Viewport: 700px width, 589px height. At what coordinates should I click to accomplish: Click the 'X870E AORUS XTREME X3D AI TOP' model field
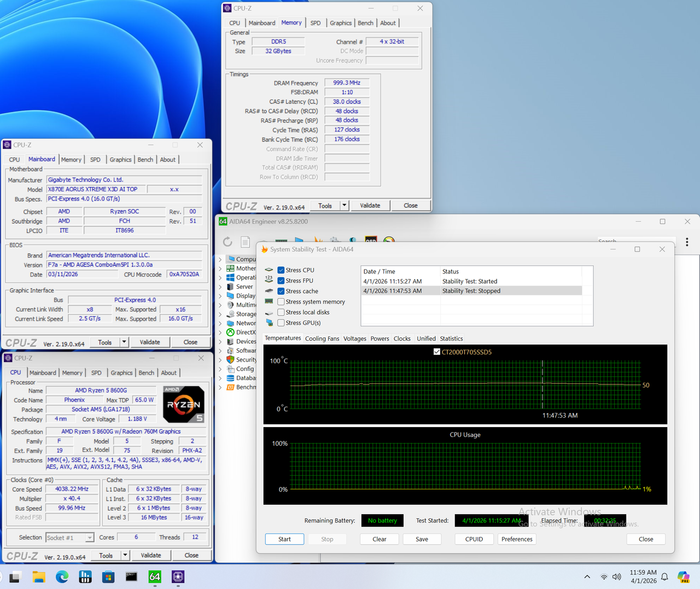tap(96, 189)
